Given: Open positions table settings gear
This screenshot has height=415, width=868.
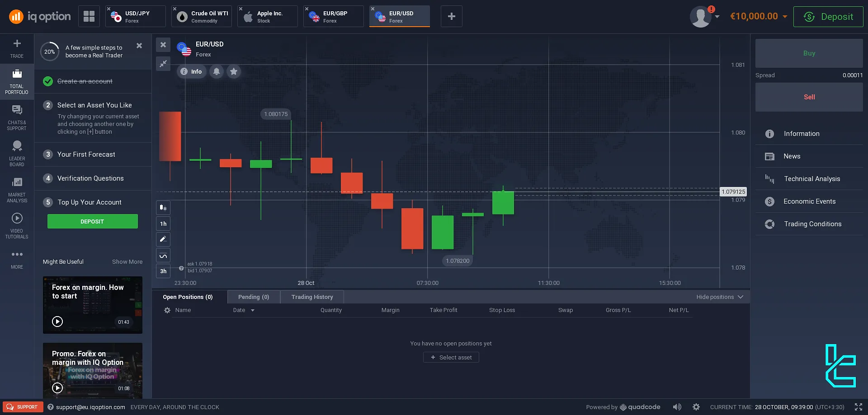Looking at the screenshot, I should click(x=167, y=310).
